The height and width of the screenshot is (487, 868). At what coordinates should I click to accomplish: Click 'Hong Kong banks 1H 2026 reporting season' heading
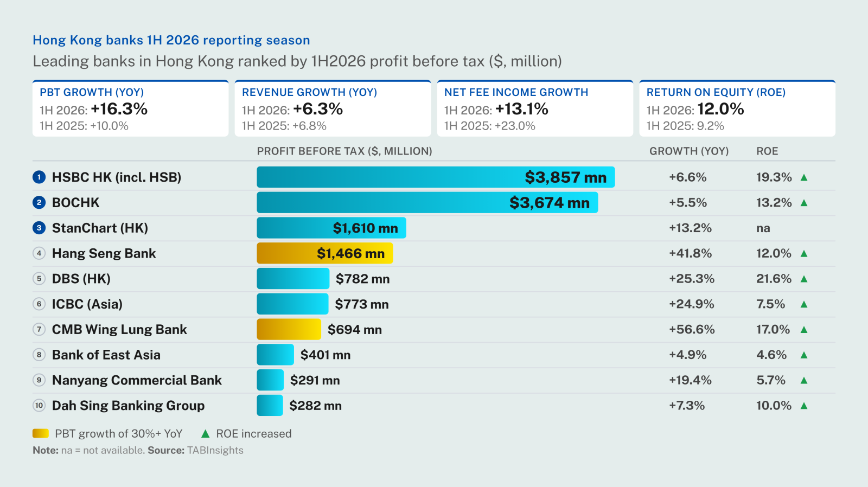(x=171, y=40)
